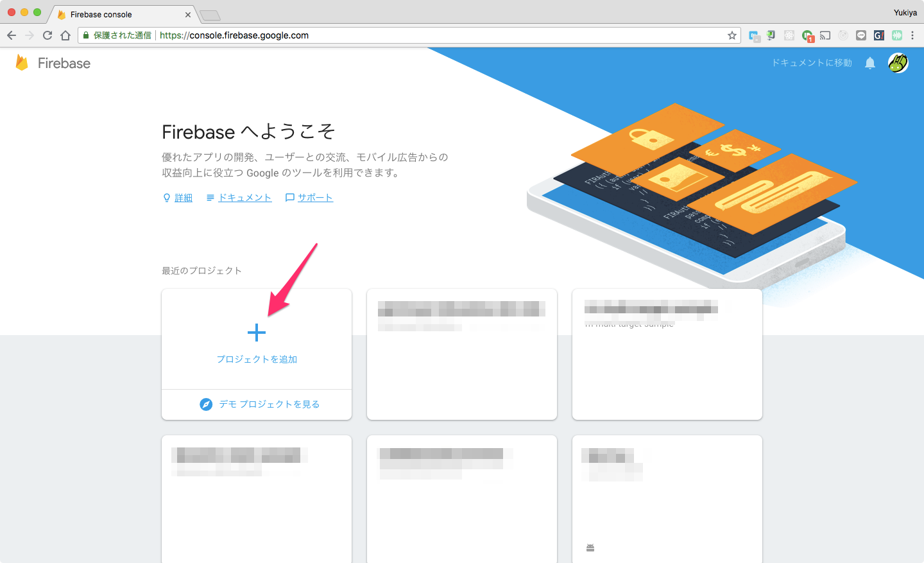The height and width of the screenshot is (563, 924).
Task: Open the ドキュメント link
Action: pos(245,198)
